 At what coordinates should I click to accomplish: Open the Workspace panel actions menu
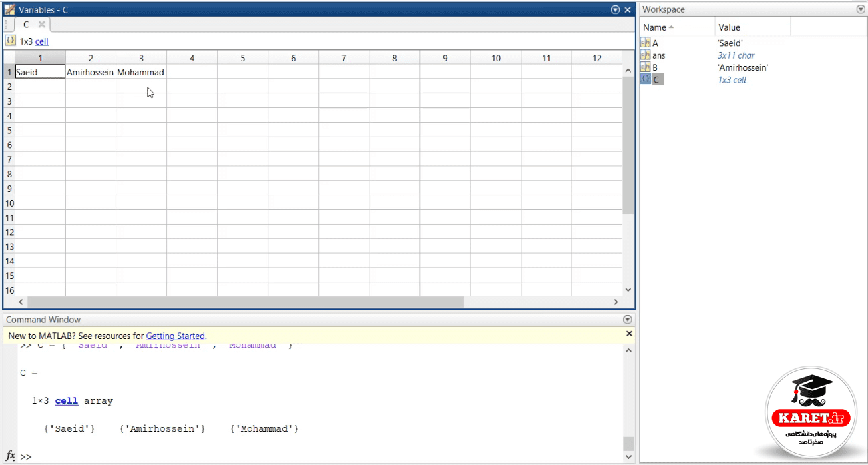pos(861,10)
